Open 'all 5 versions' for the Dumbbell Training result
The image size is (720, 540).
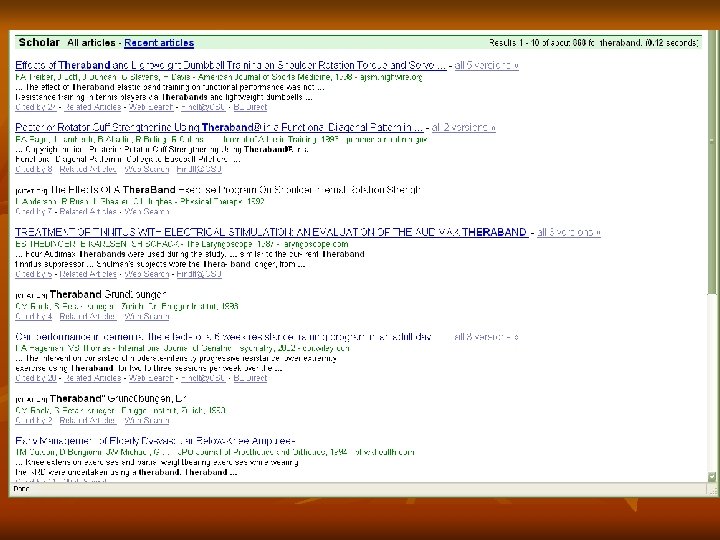(x=487, y=65)
